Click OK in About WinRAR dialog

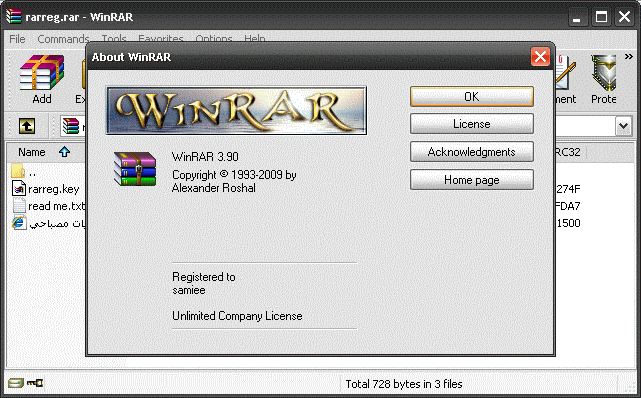click(472, 96)
